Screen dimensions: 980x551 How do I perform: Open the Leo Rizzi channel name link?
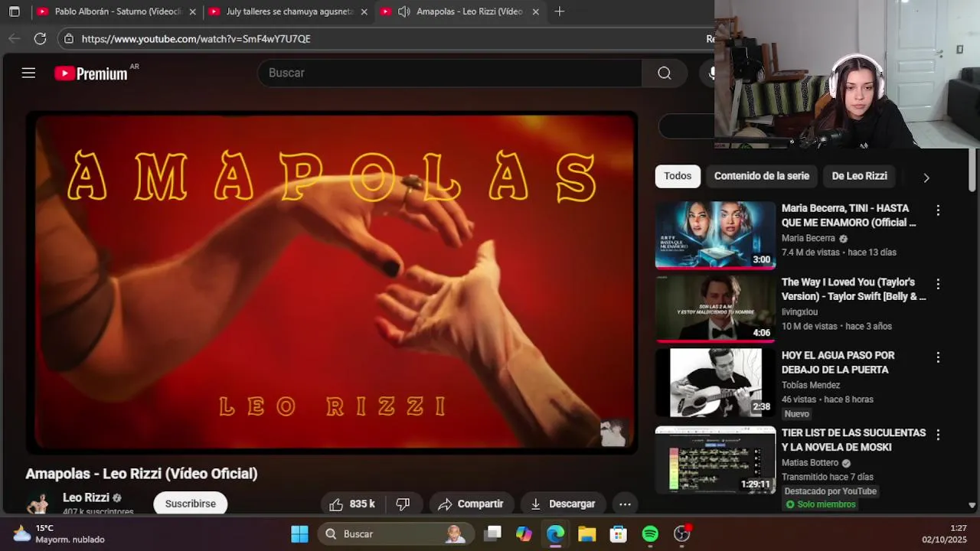pos(86,497)
